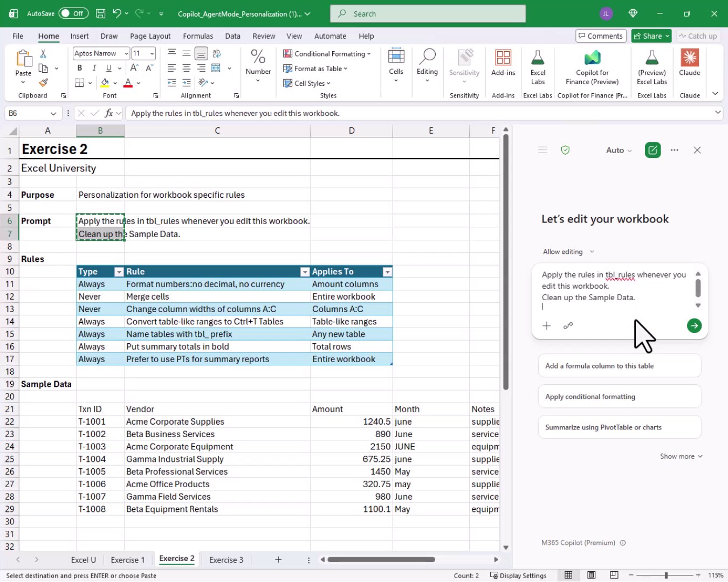
Task: Expand Show more suggestions
Action: point(681,456)
